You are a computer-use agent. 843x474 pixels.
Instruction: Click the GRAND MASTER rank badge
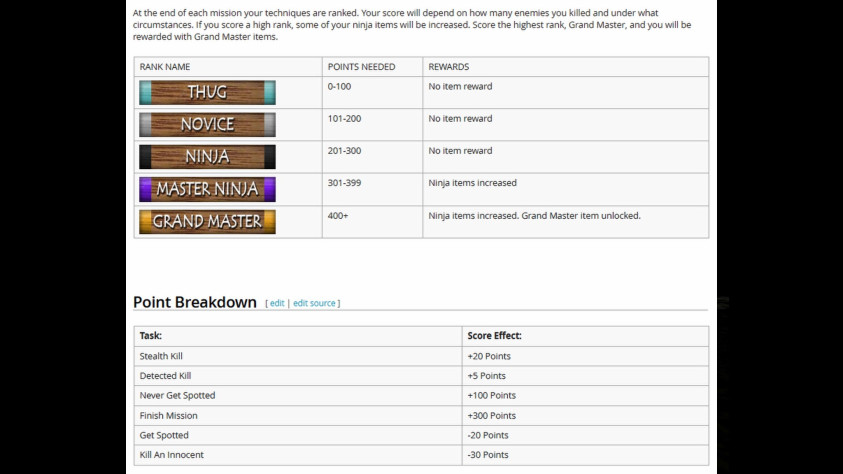208,221
